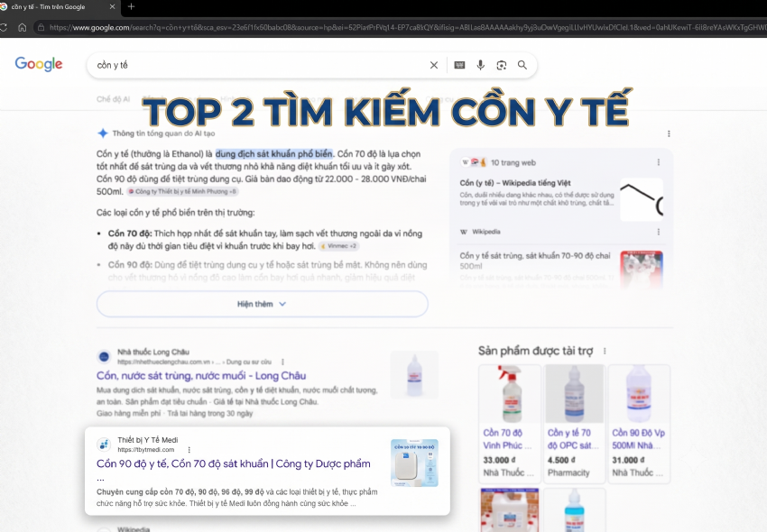Clear the search box with X icon
The image size is (767, 532).
(x=434, y=65)
